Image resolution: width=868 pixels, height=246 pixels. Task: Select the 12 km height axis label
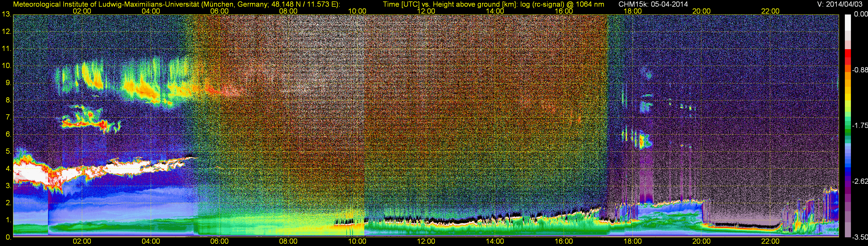coord(6,32)
